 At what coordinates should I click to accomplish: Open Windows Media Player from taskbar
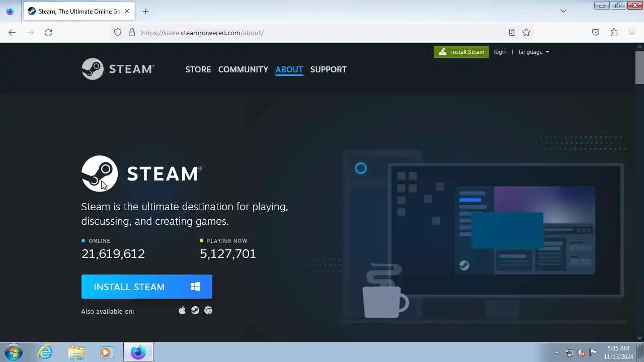[x=106, y=352]
